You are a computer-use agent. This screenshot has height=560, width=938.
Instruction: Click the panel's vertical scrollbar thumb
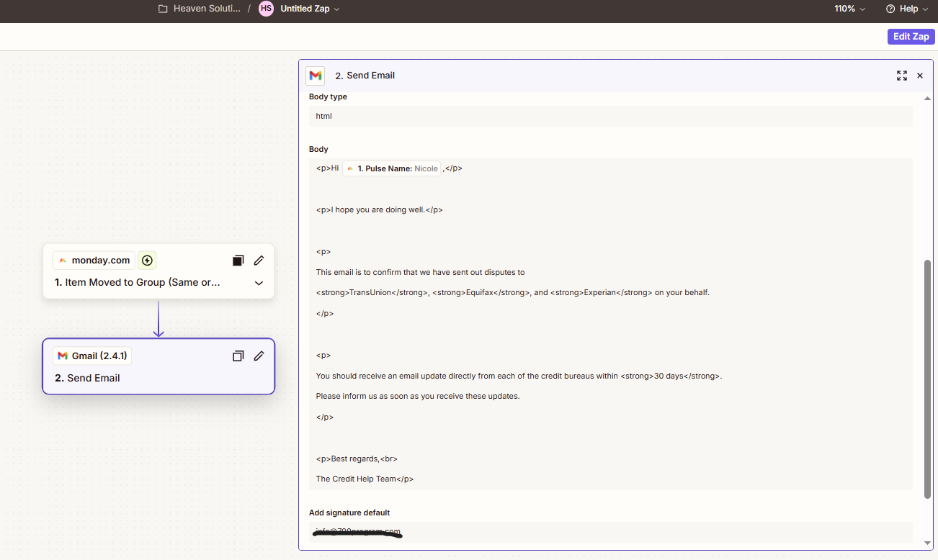[x=927, y=378]
